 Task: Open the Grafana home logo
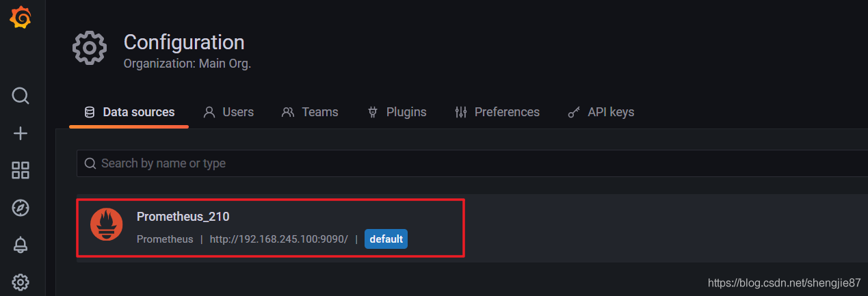[21, 17]
